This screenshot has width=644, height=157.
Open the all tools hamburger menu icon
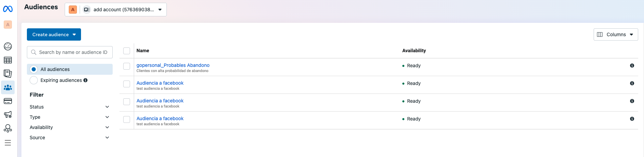pyautogui.click(x=8, y=143)
